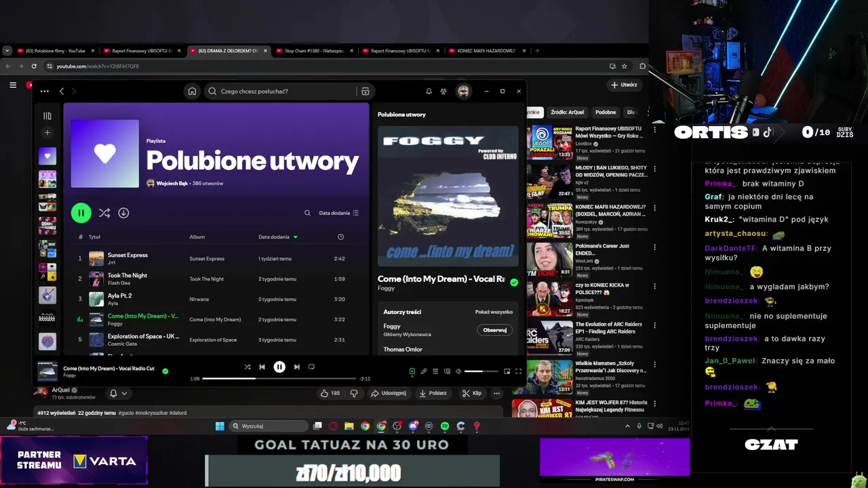The height and width of the screenshot is (488, 868).
Task: Pause playback in the bottom player bar
Action: click(x=279, y=367)
